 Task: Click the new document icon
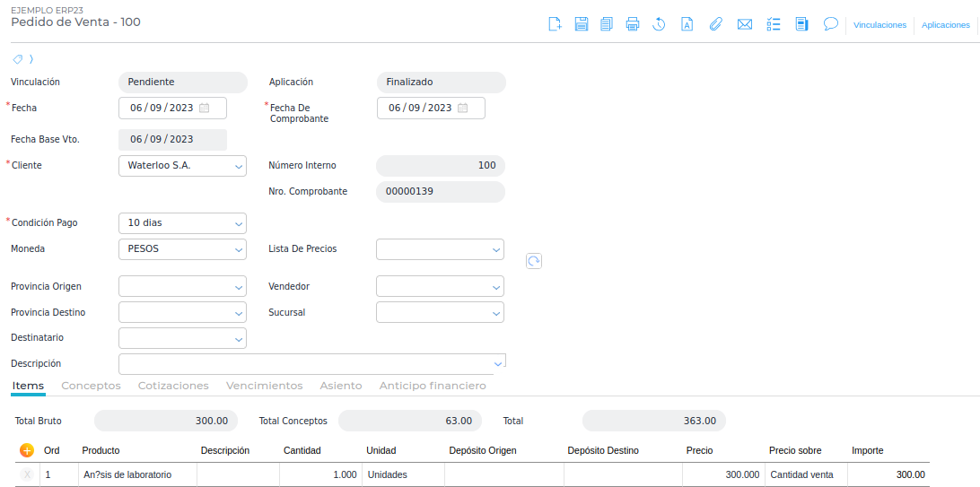[x=555, y=24]
